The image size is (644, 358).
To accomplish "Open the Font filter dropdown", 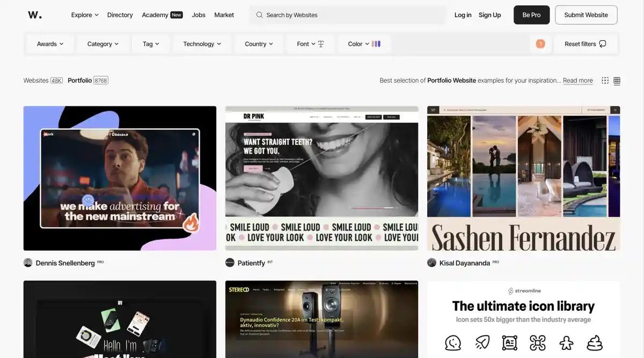I will click(x=310, y=44).
